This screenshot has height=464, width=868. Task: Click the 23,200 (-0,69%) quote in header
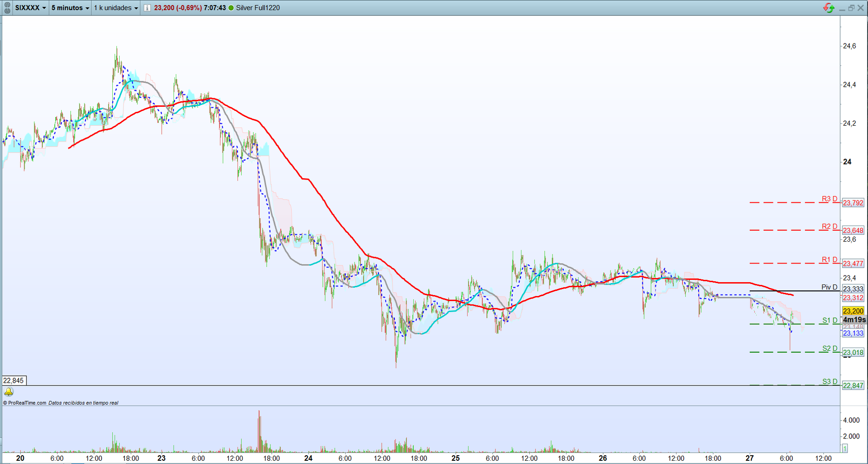[178, 8]
